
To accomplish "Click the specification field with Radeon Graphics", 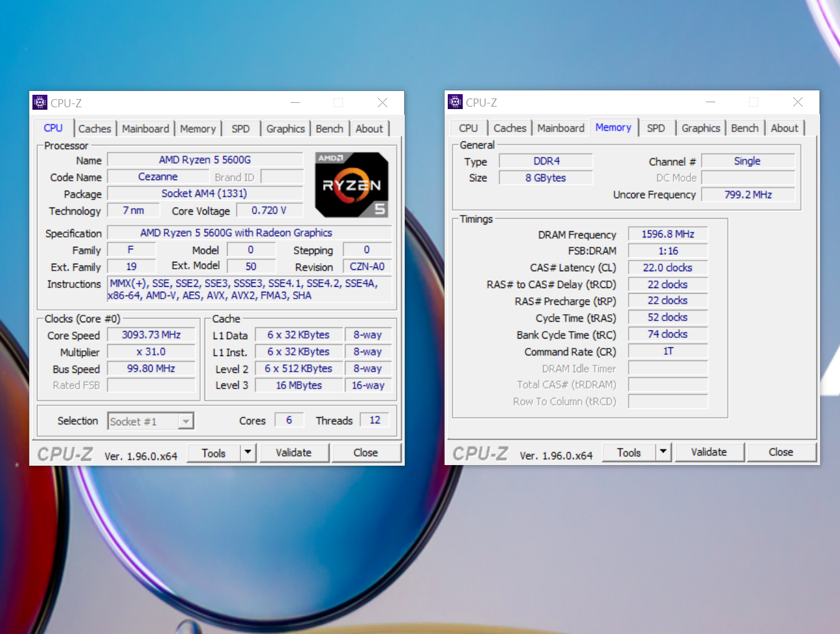I will tap(249, 233).
